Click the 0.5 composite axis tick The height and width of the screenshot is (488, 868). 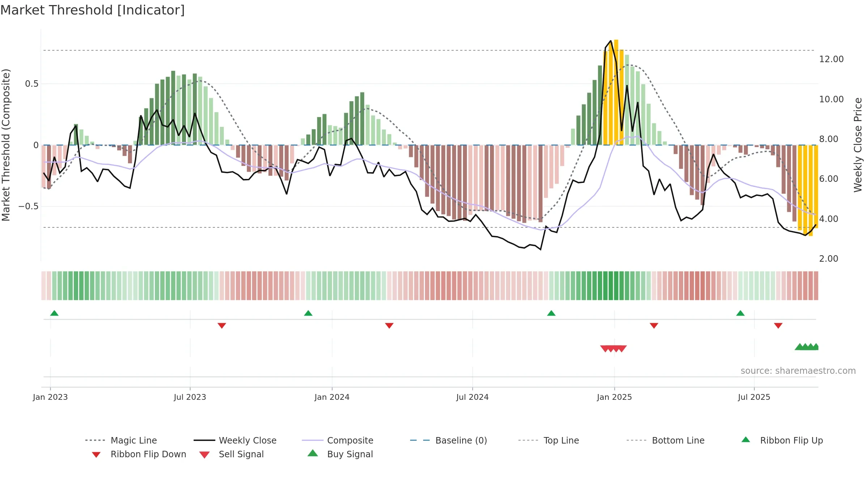click(x=32, y=84)
